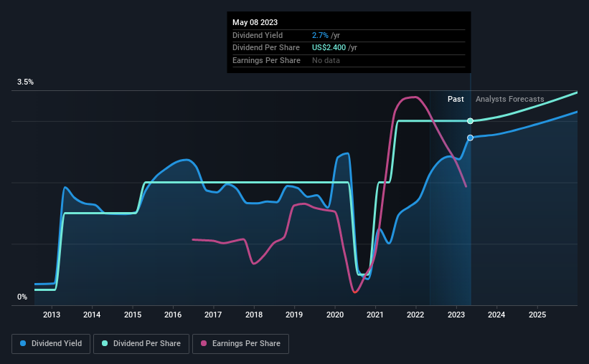The height and width of the screenshot is (364, 589).
Task: Click the 2025 axis label
Action: (537, 315)
